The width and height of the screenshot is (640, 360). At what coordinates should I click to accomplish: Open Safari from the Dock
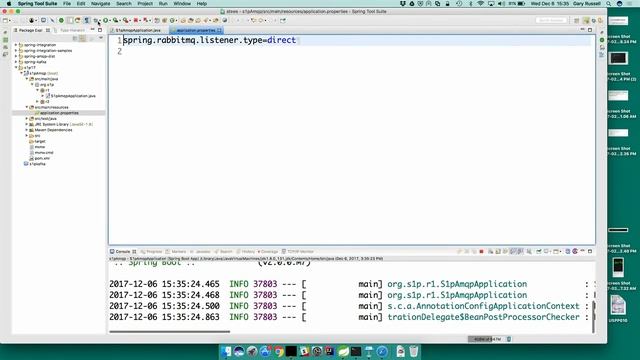[382, 351]
